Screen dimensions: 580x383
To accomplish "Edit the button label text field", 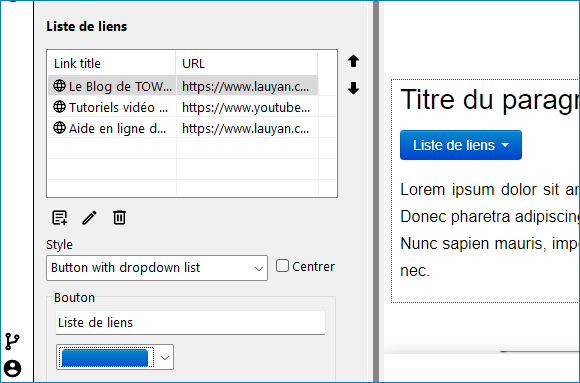I will (190, 323).
